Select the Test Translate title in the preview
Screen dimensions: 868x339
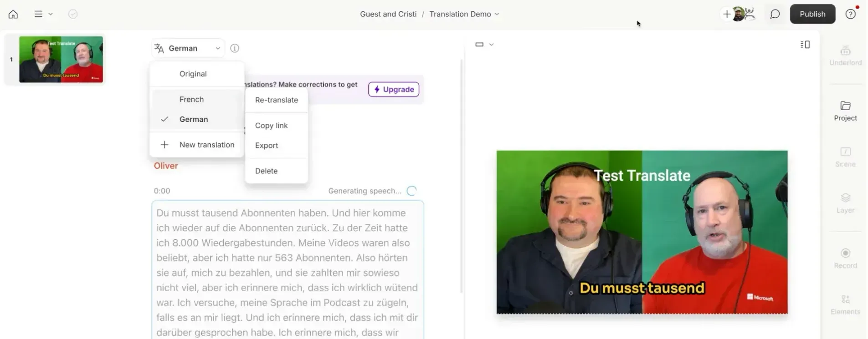(x=642, y=176)
